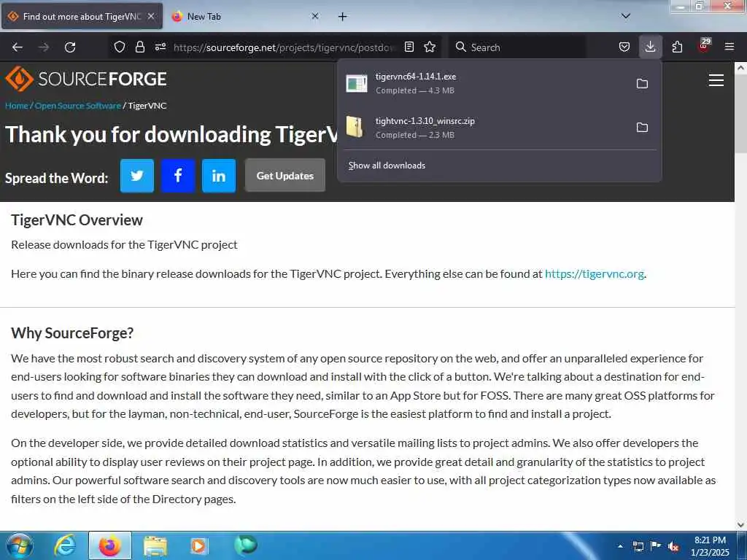Screen dimensions: 747x560
Task: Follow the Home breadcrumb link
Action: pyautogui.click(x=17, y=106)
